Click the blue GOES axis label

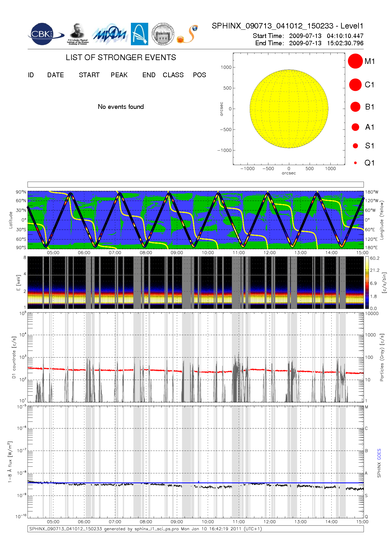click(x=379, y=454)
